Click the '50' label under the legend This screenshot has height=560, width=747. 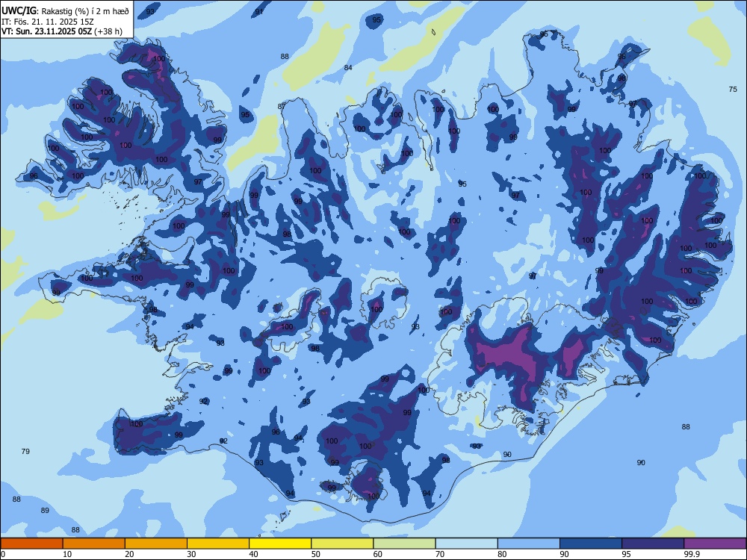coord(315,554)
